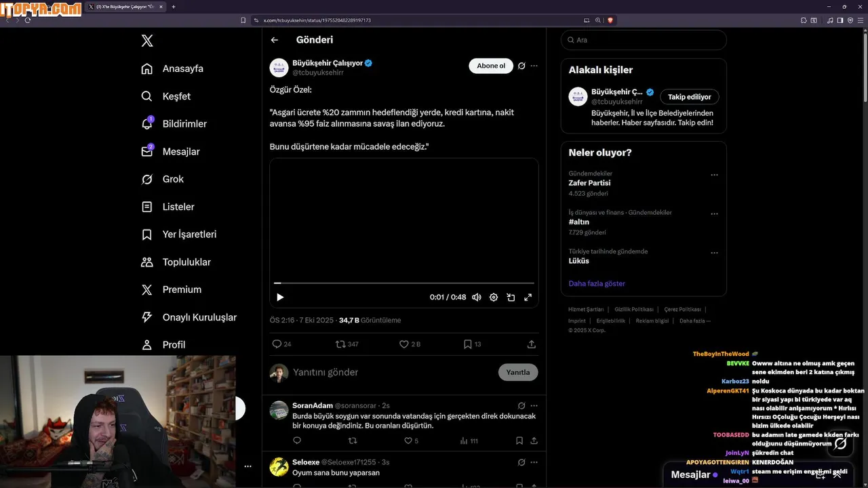
Task: Click the back arrow next to Gönderi
Action: click(275, 40)
